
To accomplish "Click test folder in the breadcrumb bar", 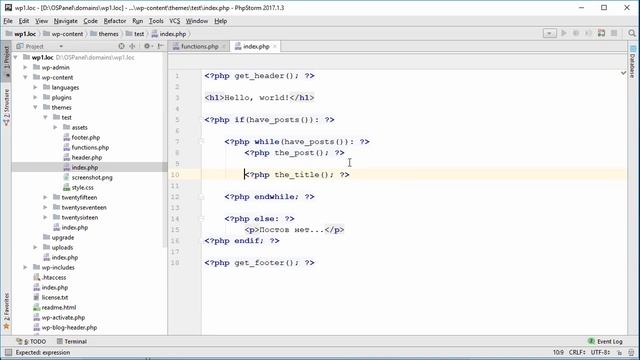I will 135,34.
